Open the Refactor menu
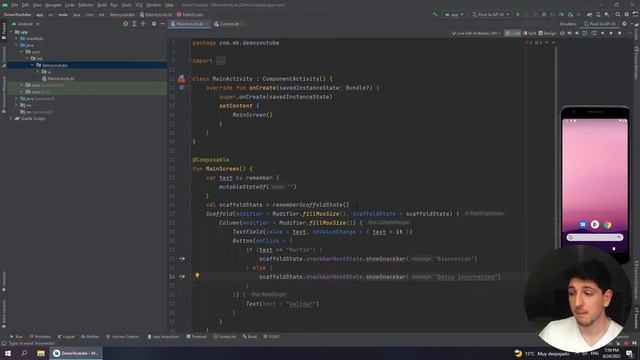Viewport: 640px width, 360px height. pyautogui.click(x=86, y=5)
